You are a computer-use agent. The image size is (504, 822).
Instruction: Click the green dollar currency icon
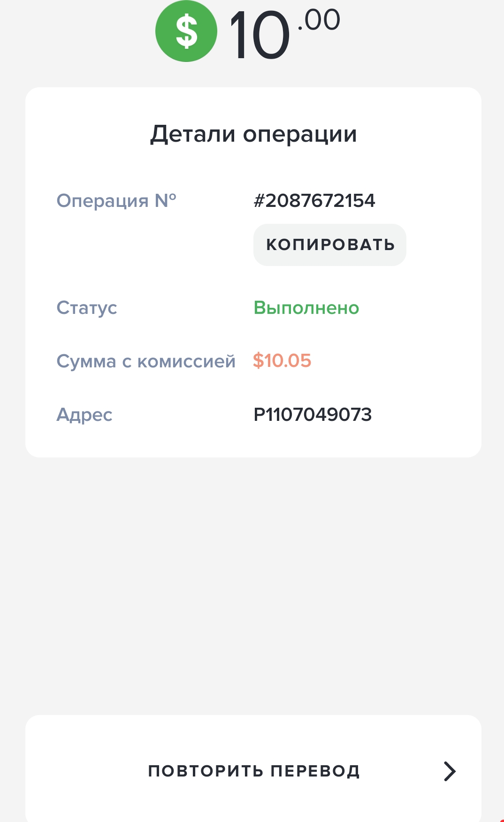click(x=186, y=31)
